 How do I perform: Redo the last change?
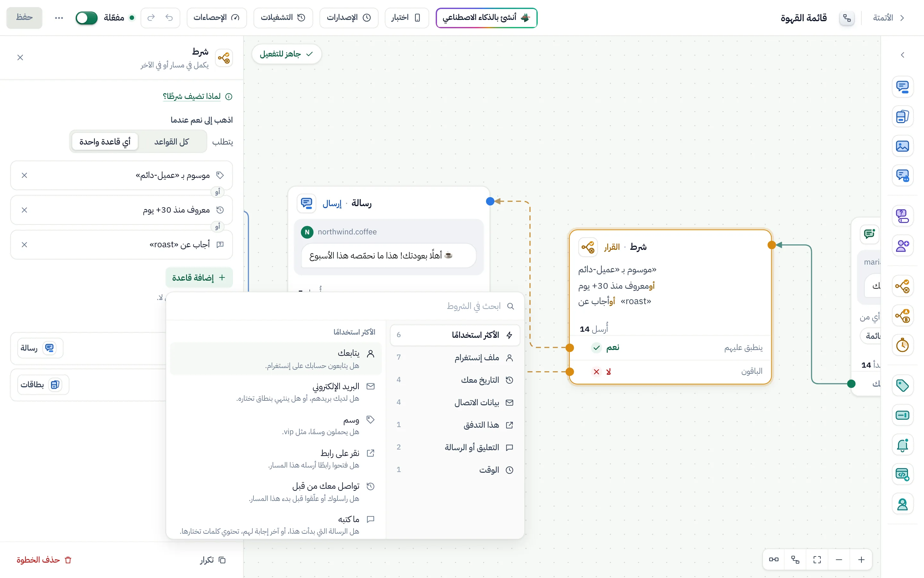[151, 18]
